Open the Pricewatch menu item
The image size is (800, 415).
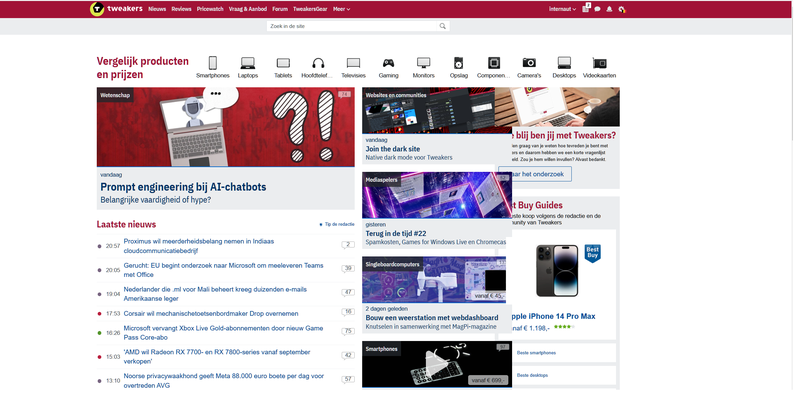point(209,8)
